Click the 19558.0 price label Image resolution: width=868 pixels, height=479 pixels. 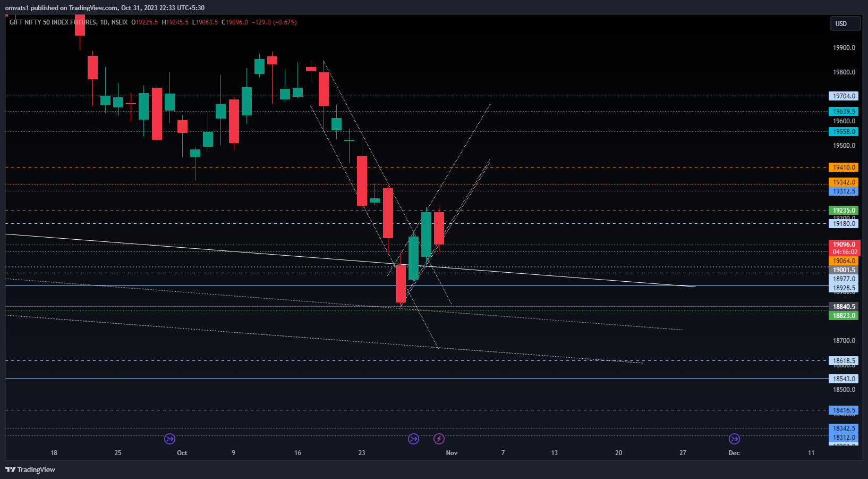(x=844, y=132)
